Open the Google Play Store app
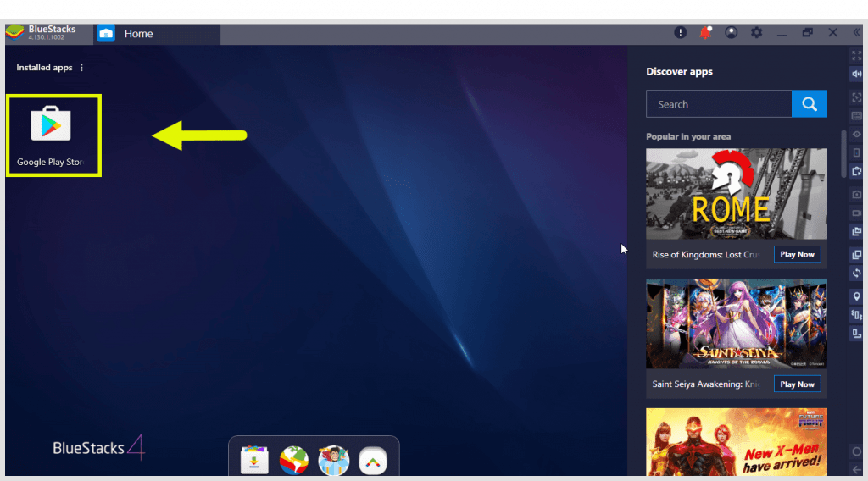Image resolution: width=868 pixels, height=481 pixels. coord(51,135)
